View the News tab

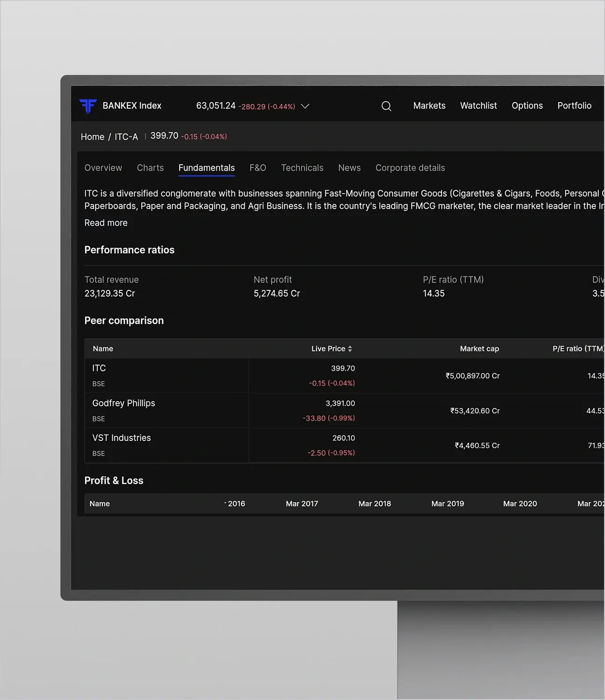[350, 168]
